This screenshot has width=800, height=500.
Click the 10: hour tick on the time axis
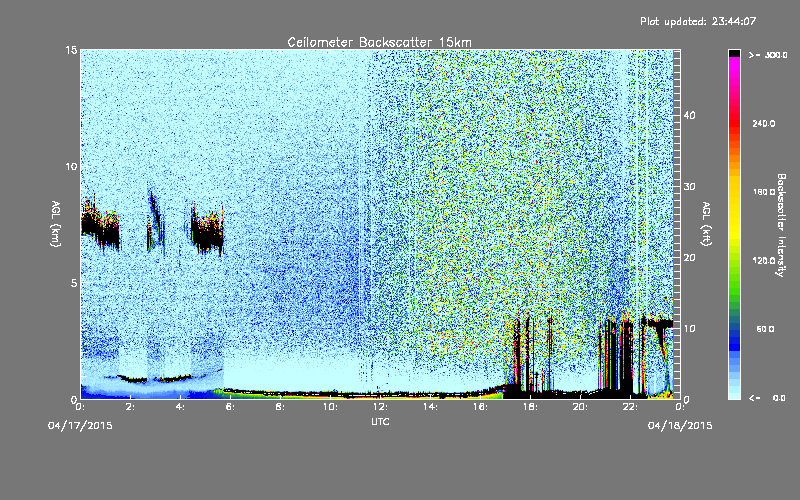(330, 407)
